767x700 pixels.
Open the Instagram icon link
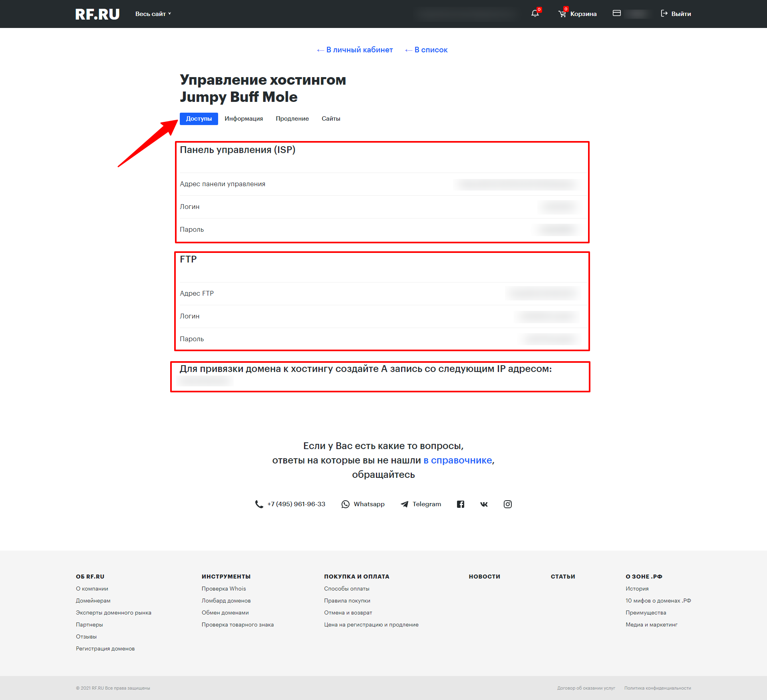507,504
